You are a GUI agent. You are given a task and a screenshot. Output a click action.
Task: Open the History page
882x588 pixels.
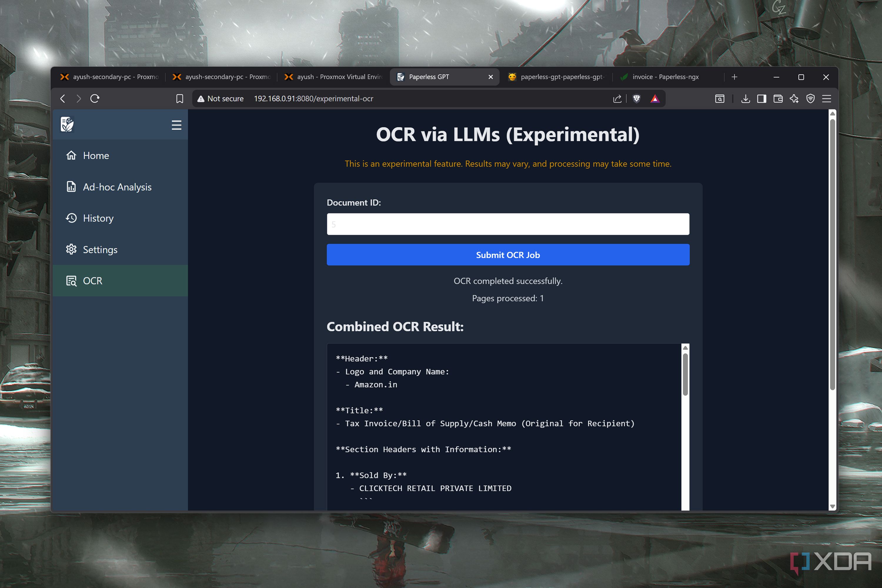click(x=120, y=218)
